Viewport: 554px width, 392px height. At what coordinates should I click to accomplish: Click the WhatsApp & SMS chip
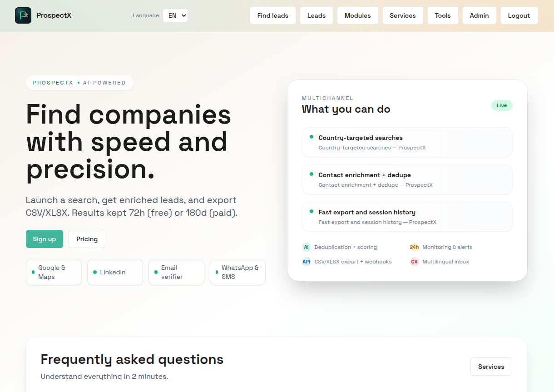click(x=237, y=272)
